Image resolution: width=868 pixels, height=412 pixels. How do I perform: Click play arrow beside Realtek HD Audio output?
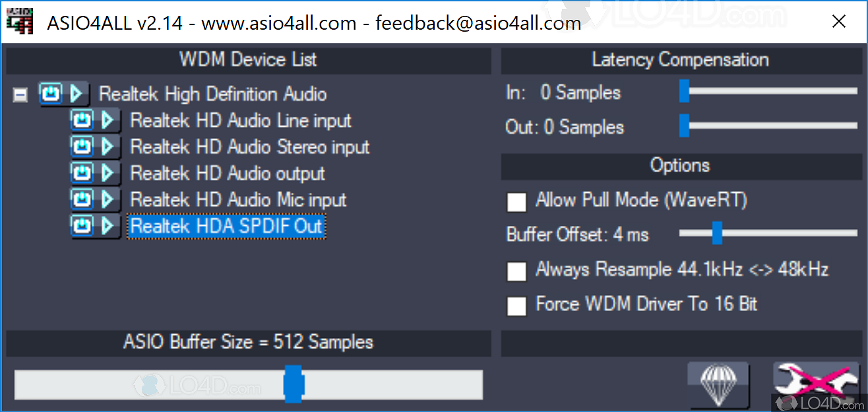(108, 173)
